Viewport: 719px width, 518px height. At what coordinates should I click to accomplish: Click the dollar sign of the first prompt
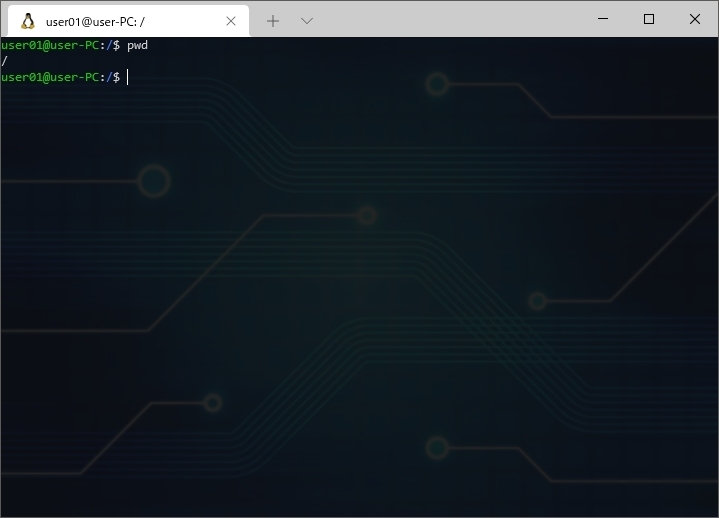116,46
